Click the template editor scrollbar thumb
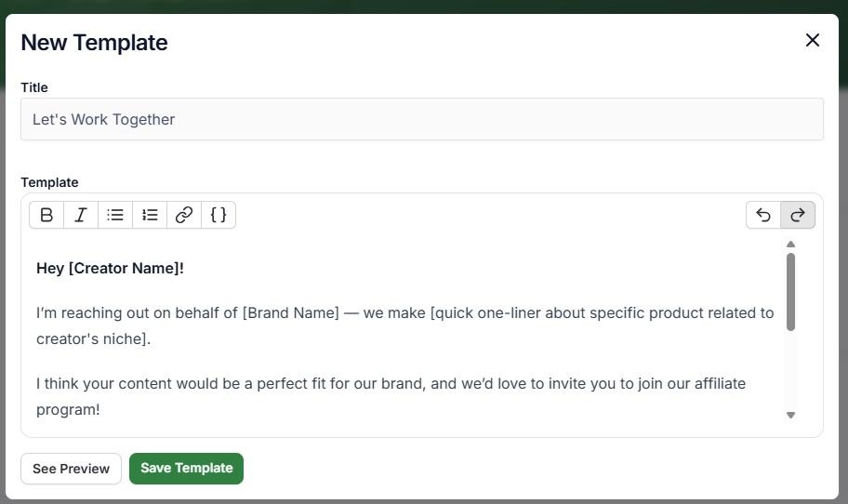 (x=790, y=292)
